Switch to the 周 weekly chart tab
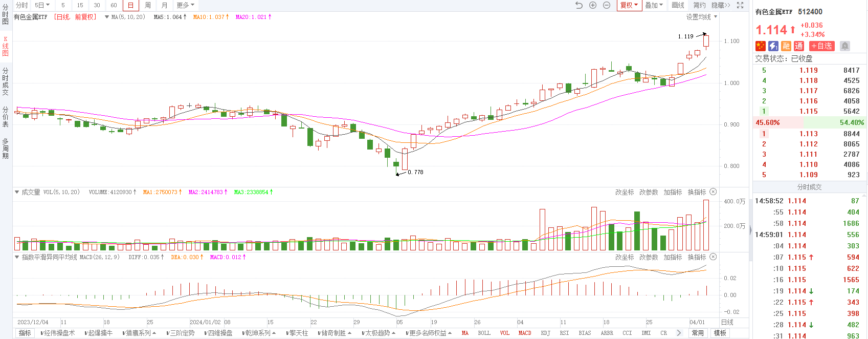The image size is (868, 339). point(148,5)
